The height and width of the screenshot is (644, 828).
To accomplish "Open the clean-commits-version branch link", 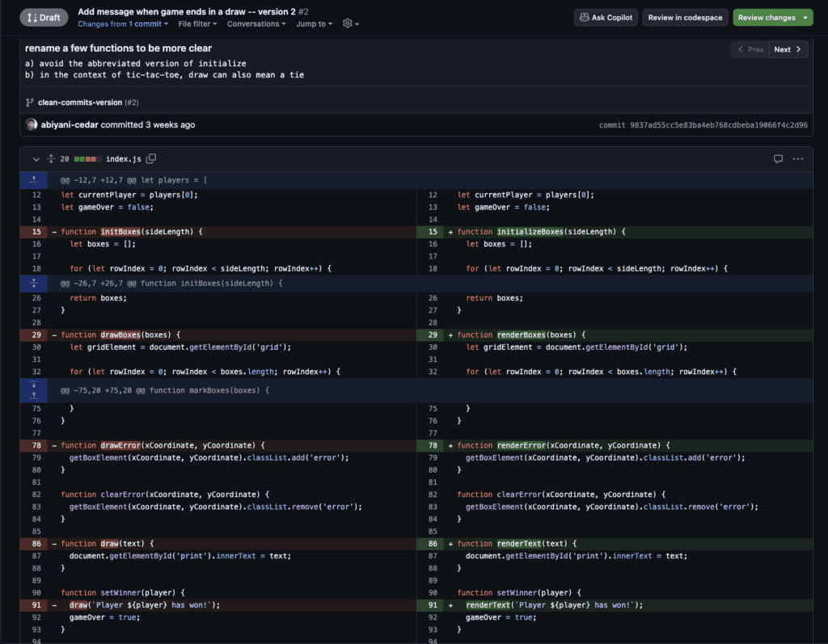I will click(80, 103).
